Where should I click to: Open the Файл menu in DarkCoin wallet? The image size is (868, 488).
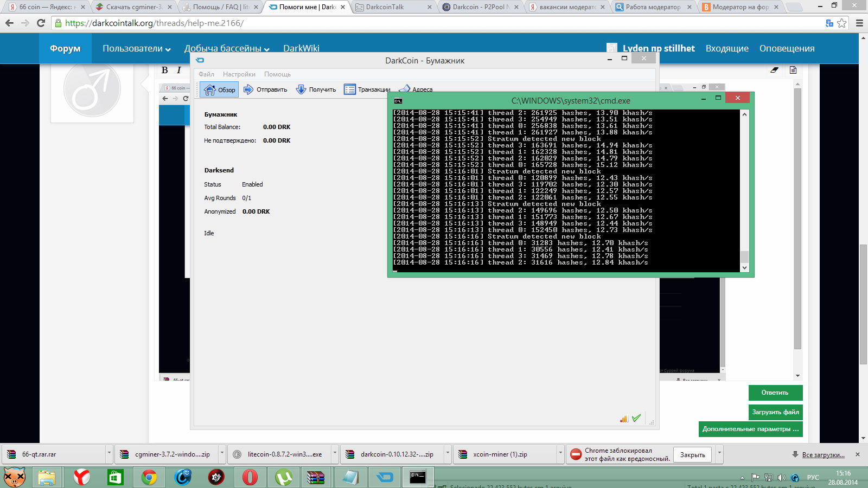[206, 74]
